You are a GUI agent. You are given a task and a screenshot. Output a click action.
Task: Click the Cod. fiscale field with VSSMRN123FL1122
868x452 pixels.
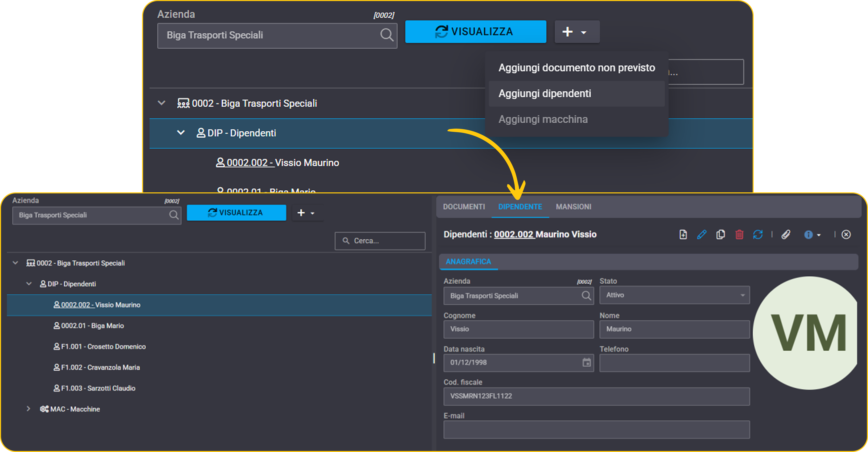pos(597,396)
